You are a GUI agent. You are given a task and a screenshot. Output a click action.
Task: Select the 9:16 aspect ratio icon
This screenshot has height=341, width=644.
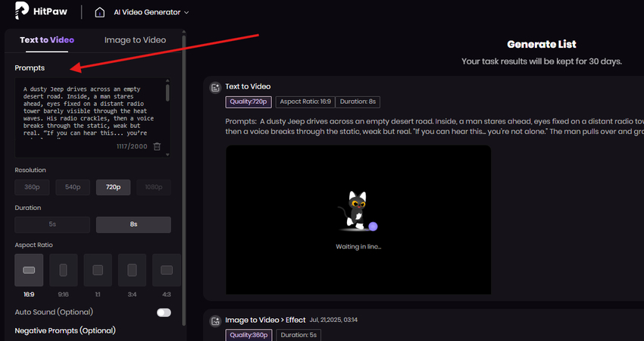(63, 270)
